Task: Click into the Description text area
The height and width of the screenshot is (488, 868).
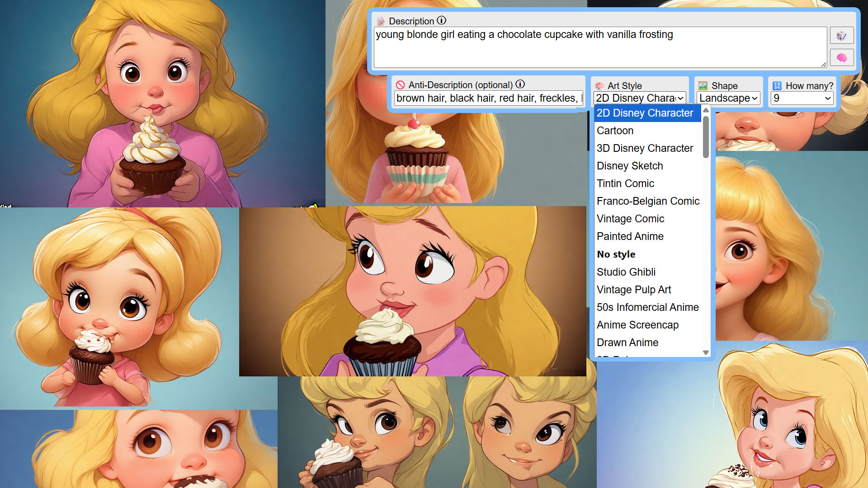Action: tap(600, 47)
